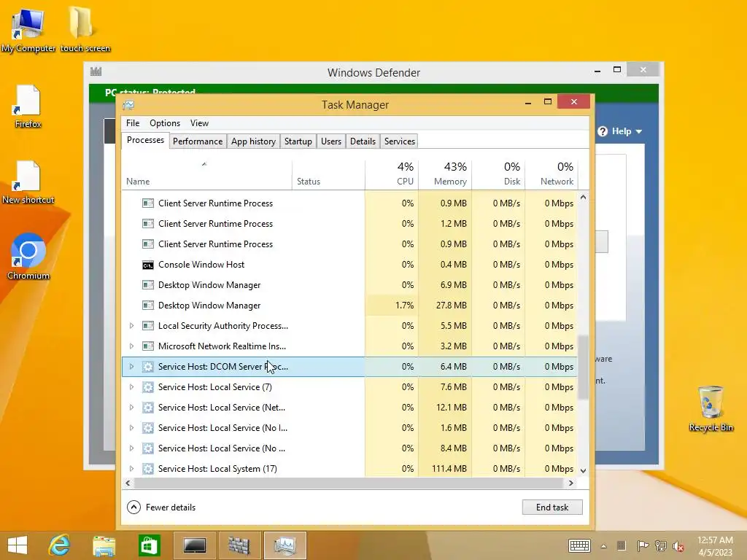
Task: Open network status tray icon
Action: (x=661, y=545)
